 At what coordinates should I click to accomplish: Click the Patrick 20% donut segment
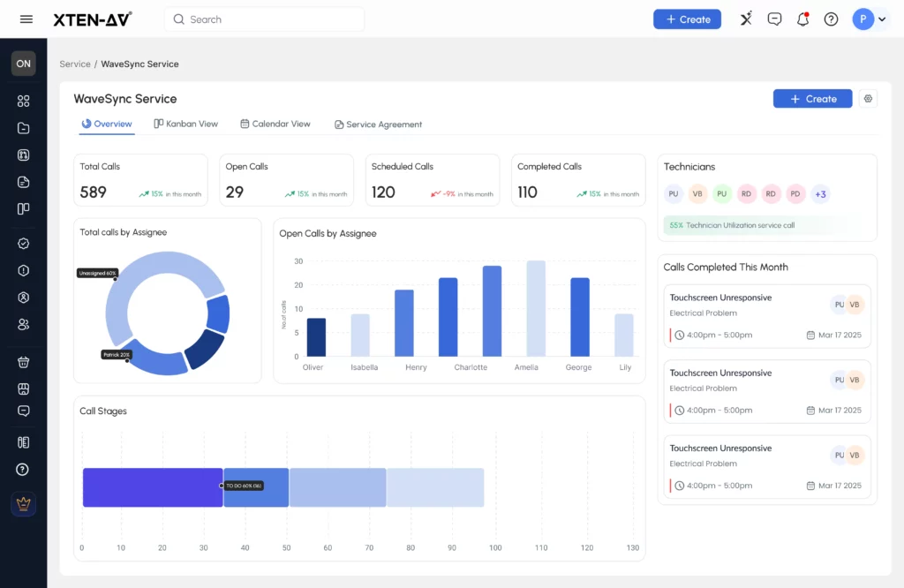pos(159,360)
